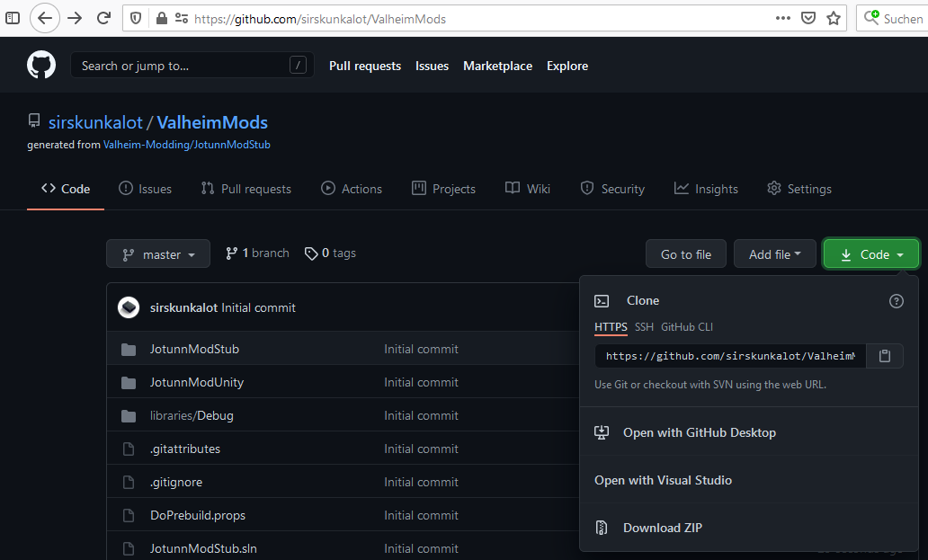
Task: Open the Valheim-Modding/JotunnModStub template link
Action: (x=186, y=145)
